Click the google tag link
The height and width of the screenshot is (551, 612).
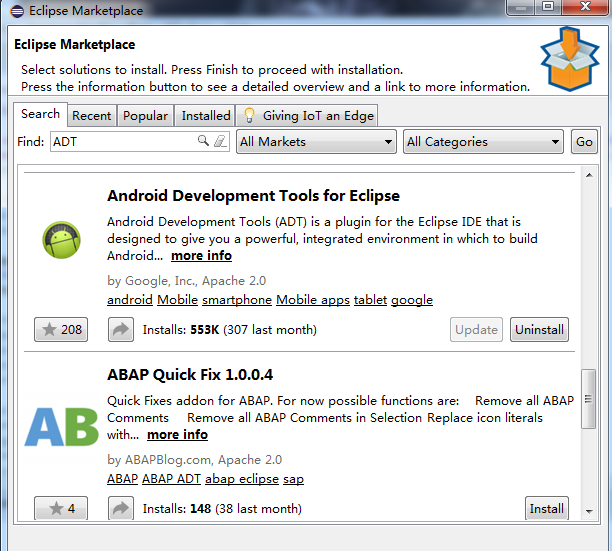412,300
